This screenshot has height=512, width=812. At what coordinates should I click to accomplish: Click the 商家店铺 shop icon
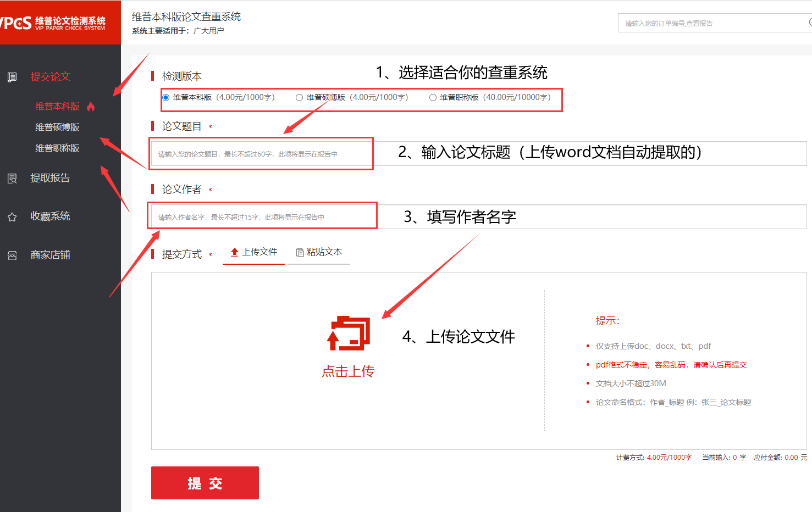point(12,255)
